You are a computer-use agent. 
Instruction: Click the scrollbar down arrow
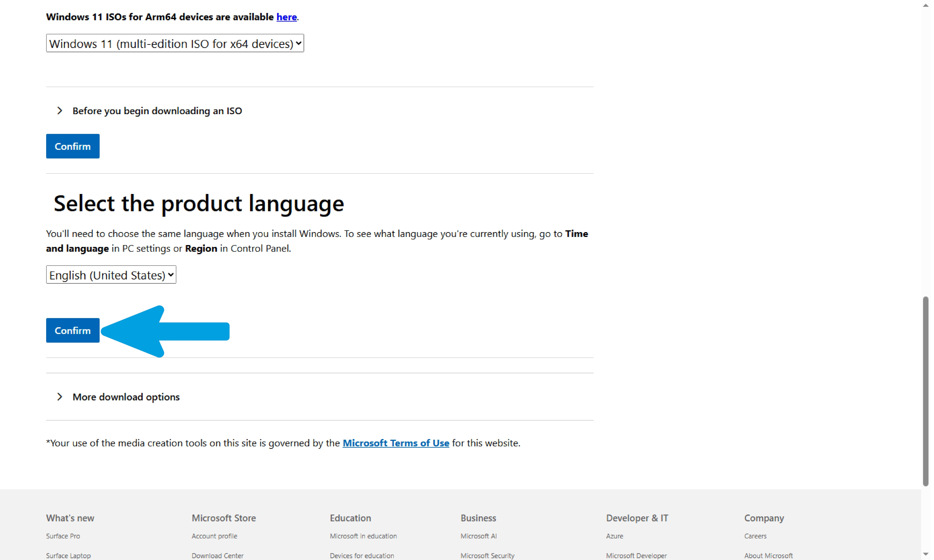[925, 554]
